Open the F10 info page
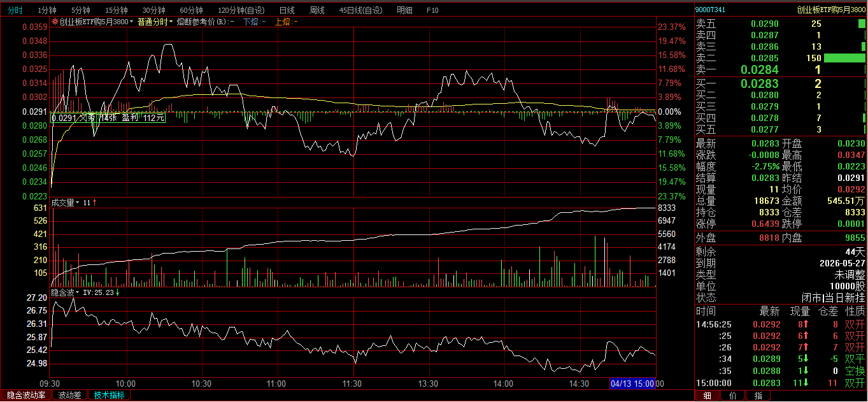The height and width of the screenshot is (402, 868). pos(432,10)
